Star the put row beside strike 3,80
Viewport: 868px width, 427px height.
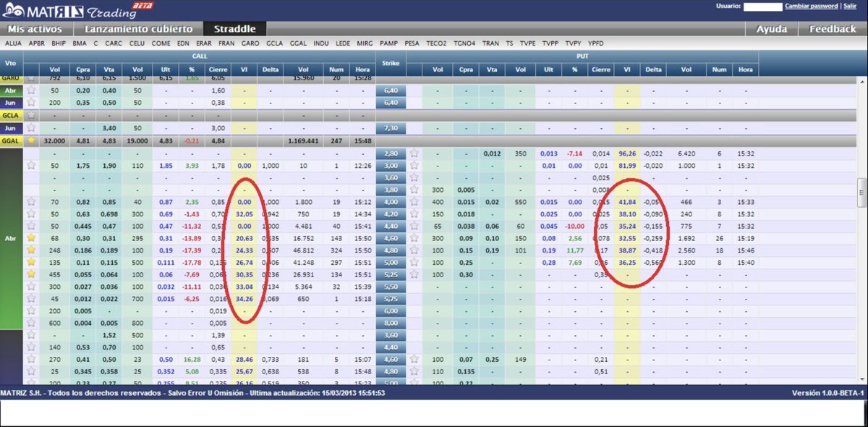[x=414, y=190]
